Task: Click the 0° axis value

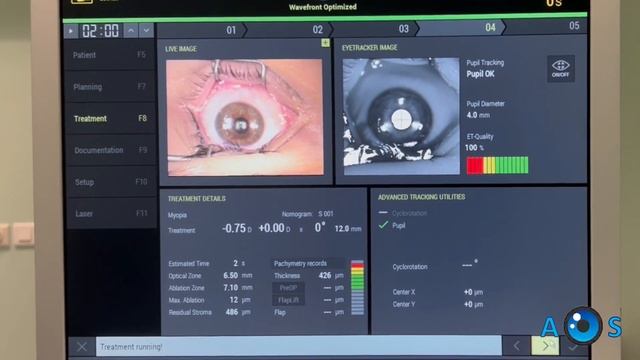Action: click(320, 227)
